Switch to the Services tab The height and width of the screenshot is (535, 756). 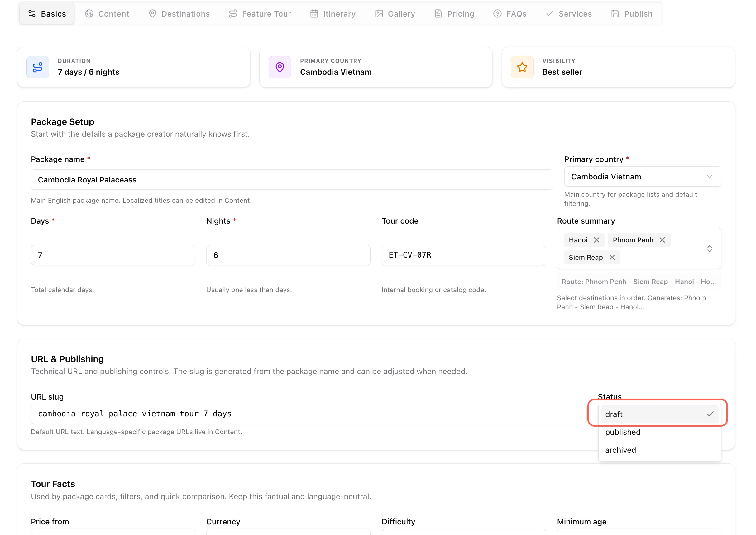(569, 14)
